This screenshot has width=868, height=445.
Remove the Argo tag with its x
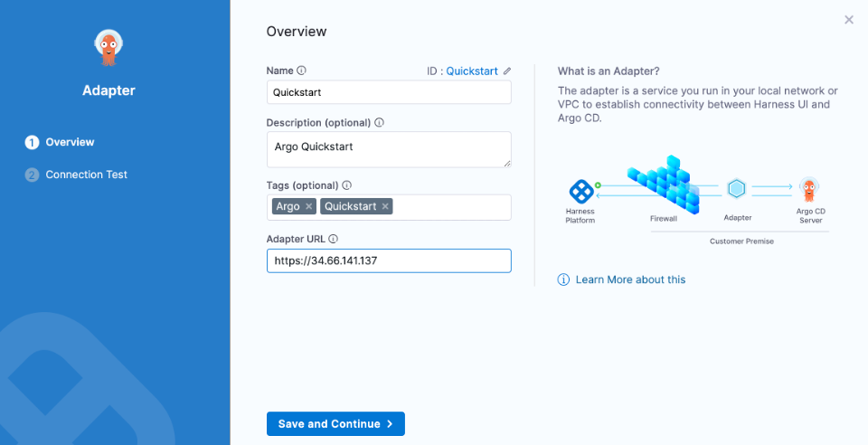point(309,206)
